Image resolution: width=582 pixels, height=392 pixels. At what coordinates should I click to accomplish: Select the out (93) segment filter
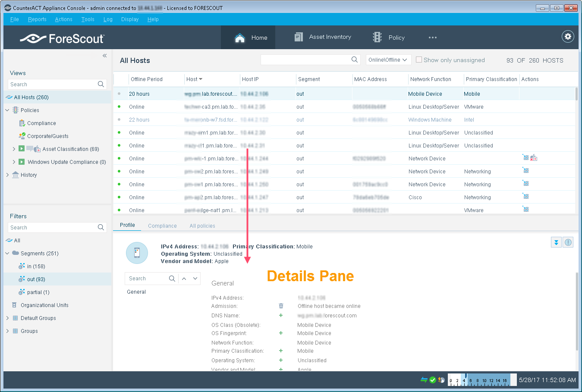point(57,279)
